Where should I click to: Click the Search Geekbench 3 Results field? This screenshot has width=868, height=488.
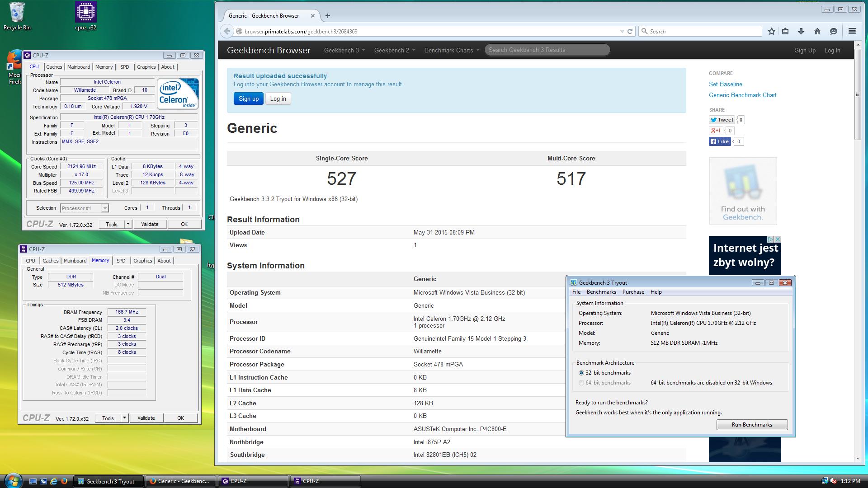coord(547,50)
